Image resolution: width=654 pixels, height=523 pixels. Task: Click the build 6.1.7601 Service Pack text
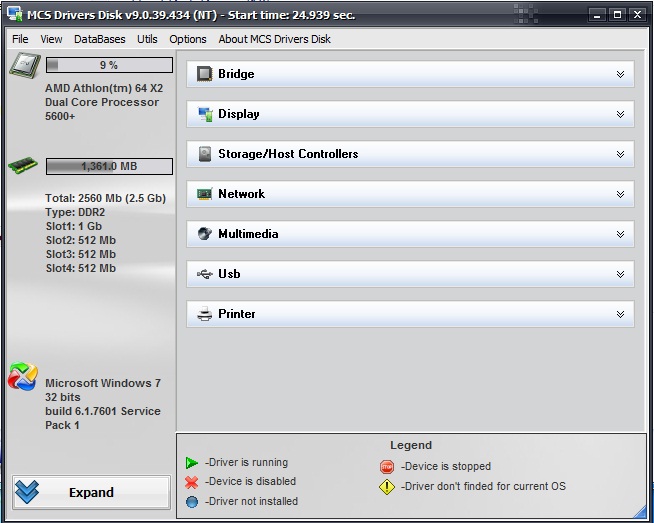point(103,418)
